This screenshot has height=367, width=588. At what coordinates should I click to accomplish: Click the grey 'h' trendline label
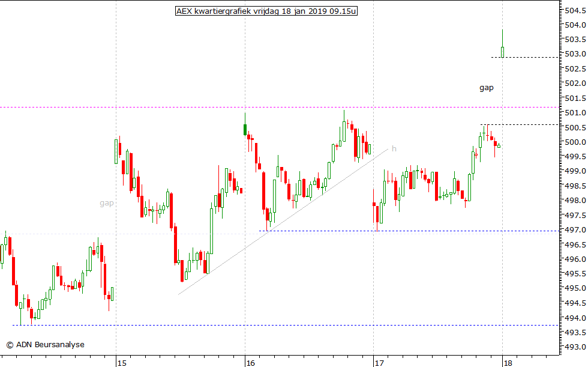click(x=394, y=148)
